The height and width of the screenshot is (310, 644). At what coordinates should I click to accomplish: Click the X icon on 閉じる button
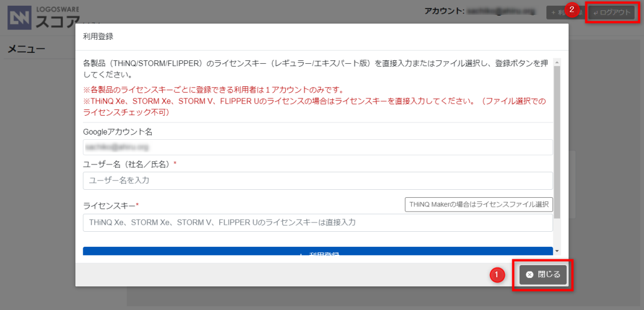[x=530, y=275]
